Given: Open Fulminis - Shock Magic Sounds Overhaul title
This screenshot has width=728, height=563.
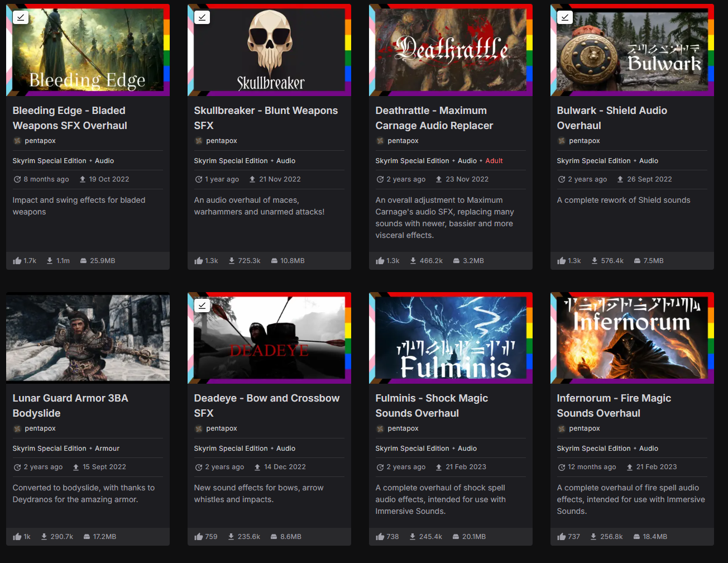Looking at the screenshot, I should (x=432, y=405).
